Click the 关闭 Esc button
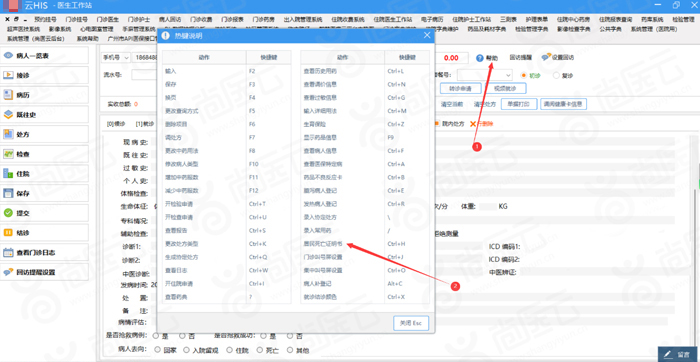The height and width of the screenshot is (362, 700). (411, 324)
